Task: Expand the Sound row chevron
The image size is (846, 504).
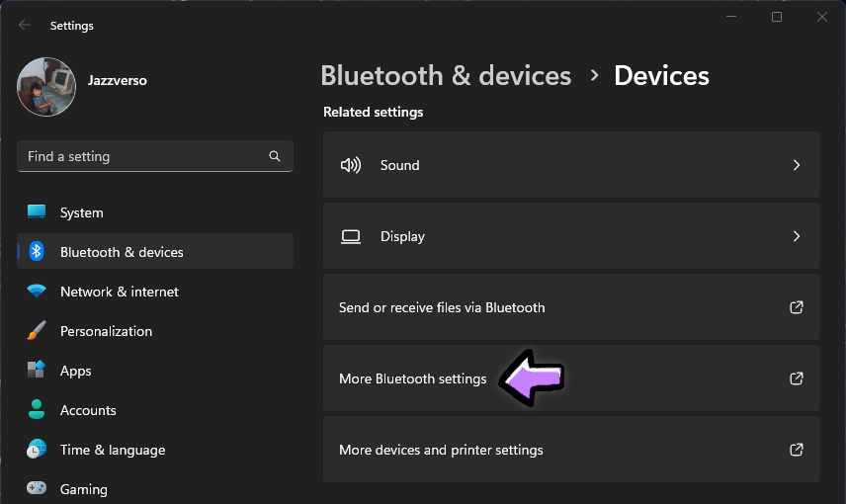Action: [797, 165]
